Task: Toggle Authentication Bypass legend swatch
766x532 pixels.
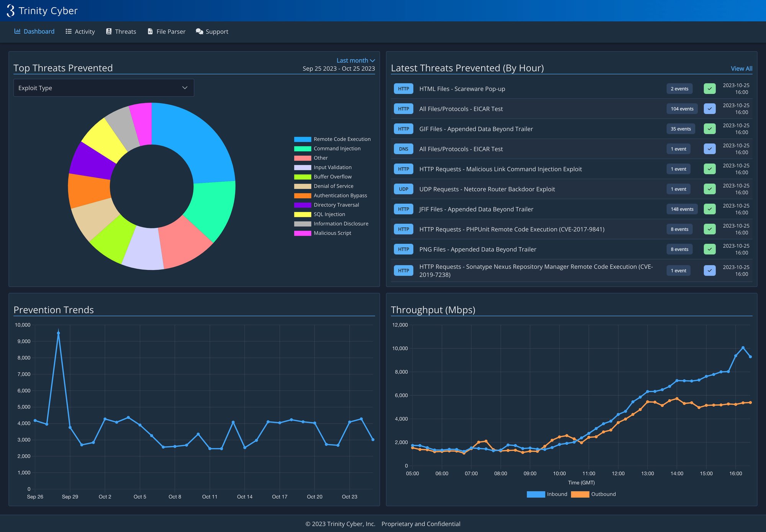Action: [303, 196]
